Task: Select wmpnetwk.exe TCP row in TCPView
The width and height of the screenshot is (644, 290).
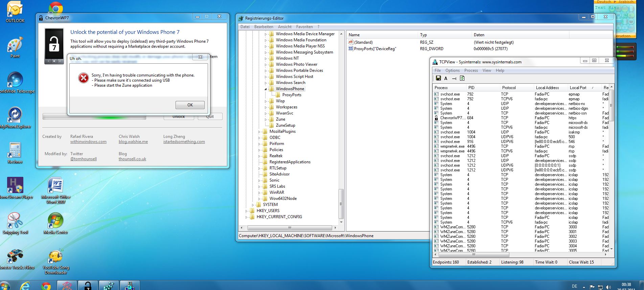Action: (521, 146)
